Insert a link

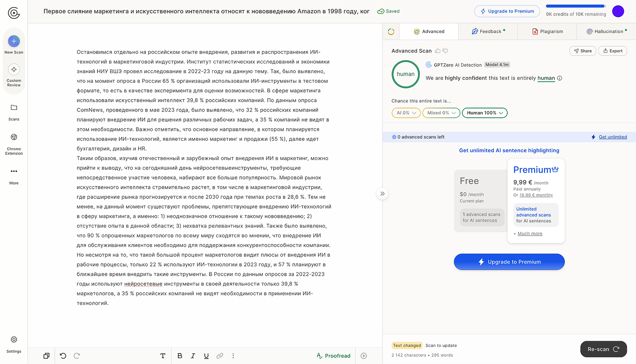click(220, 356)
